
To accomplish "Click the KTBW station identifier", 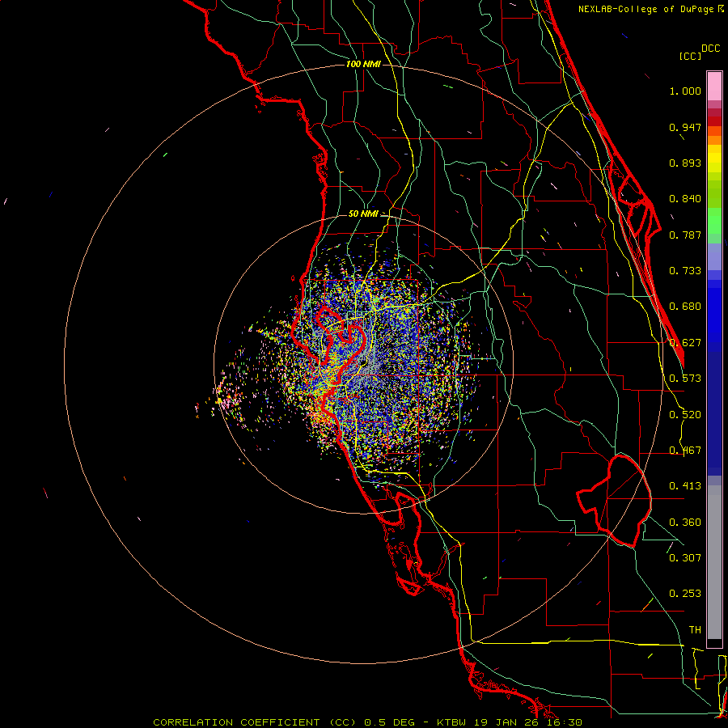I will (451, 722).
